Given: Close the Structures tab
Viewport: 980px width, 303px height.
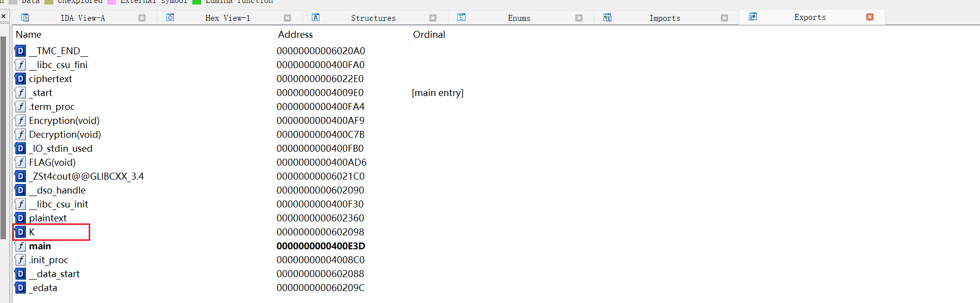Looking at the screenshot, I should [433, 18].
